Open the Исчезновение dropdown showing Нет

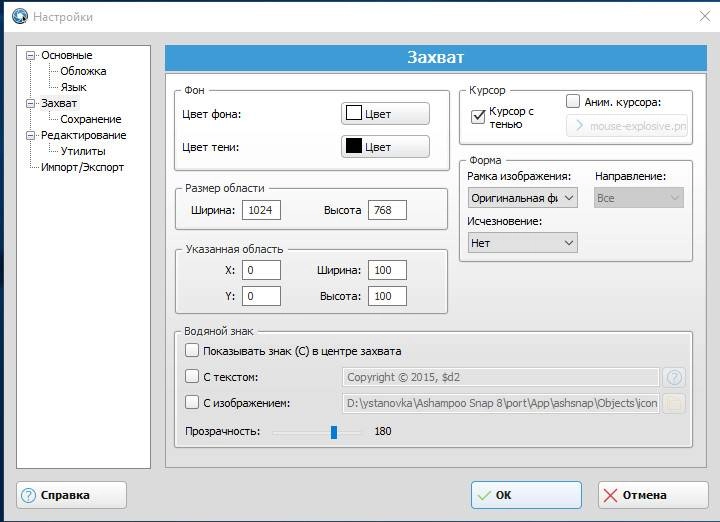tap(523, 243)
